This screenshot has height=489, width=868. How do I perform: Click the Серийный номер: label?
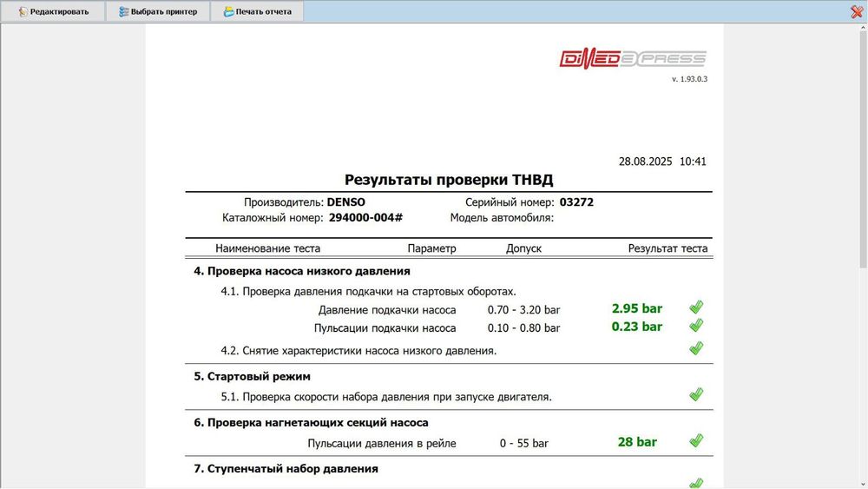point(510,202)
